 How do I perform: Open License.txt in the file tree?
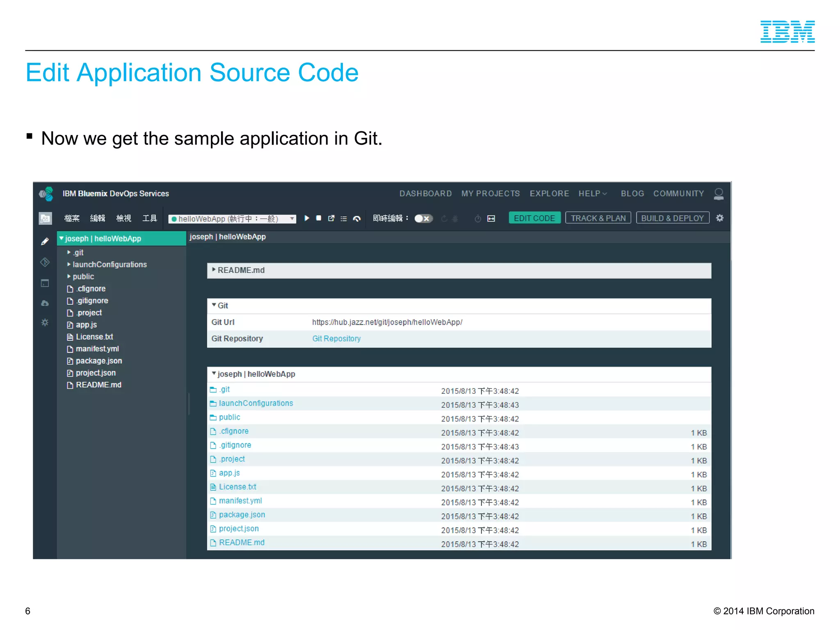click(94, 337)
